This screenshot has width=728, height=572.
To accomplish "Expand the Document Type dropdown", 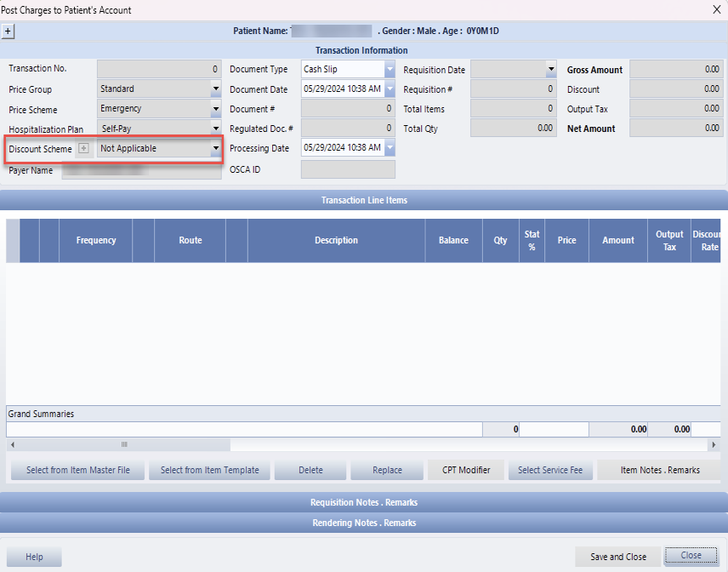I will click(390, 70).
